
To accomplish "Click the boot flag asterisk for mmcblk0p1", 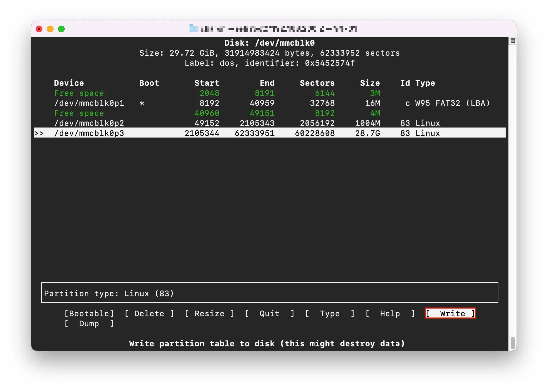I will click(x=142, y=103).
